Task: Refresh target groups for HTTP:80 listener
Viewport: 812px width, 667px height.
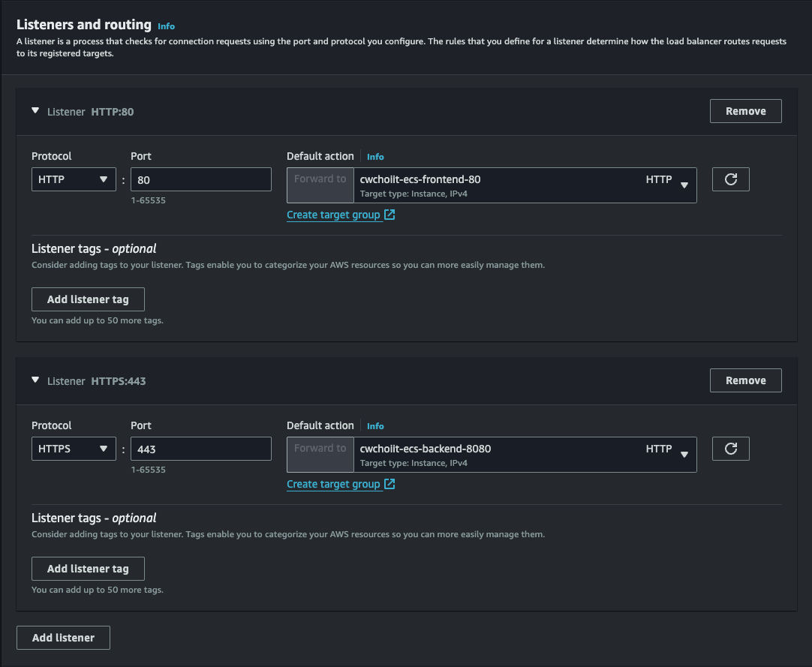Action: pyautogui.click(x=730, y=179)
